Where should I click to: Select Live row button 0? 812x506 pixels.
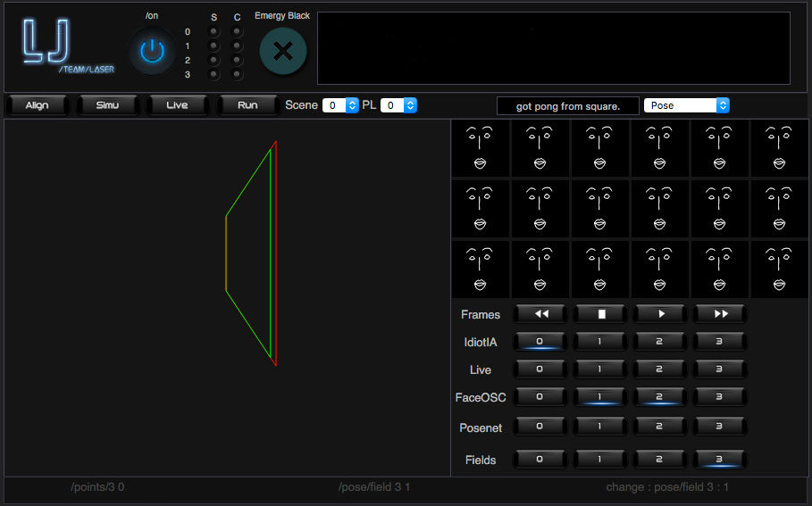click(x=540, y=369)
